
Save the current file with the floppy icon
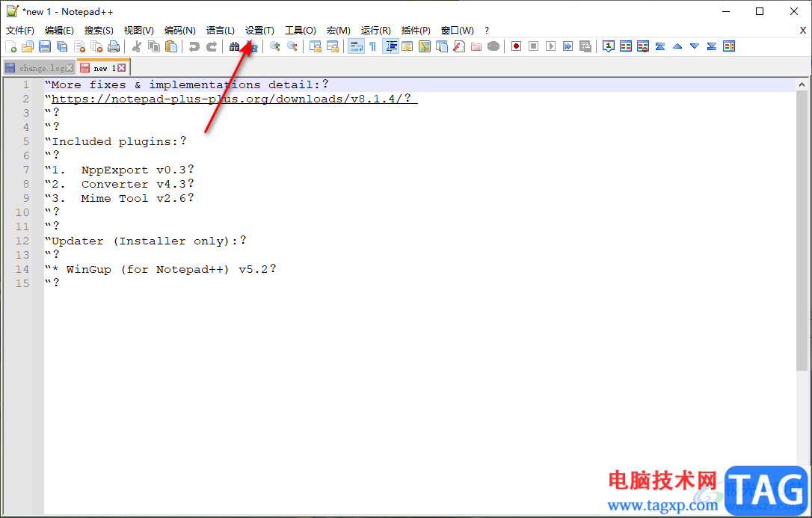(x=45, y=46)
